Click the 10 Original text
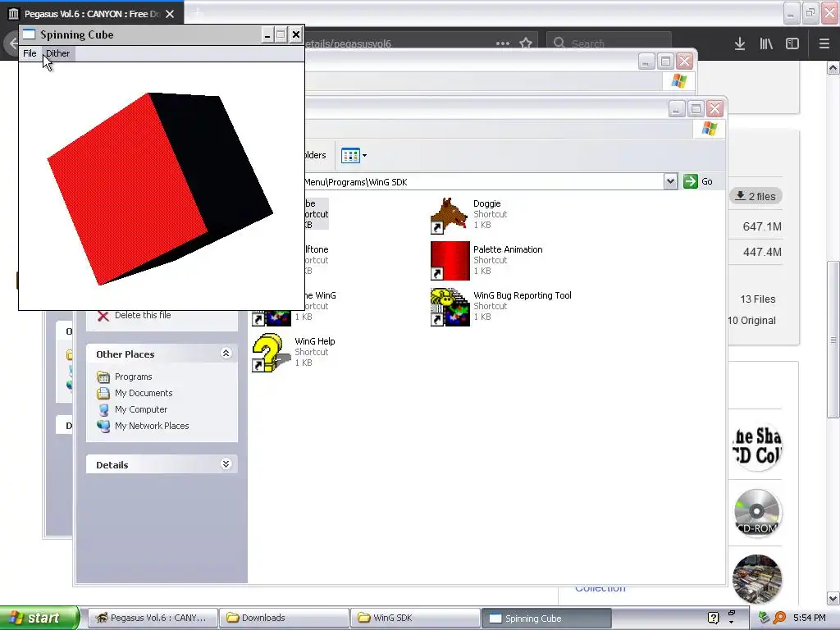 point(752,321)
